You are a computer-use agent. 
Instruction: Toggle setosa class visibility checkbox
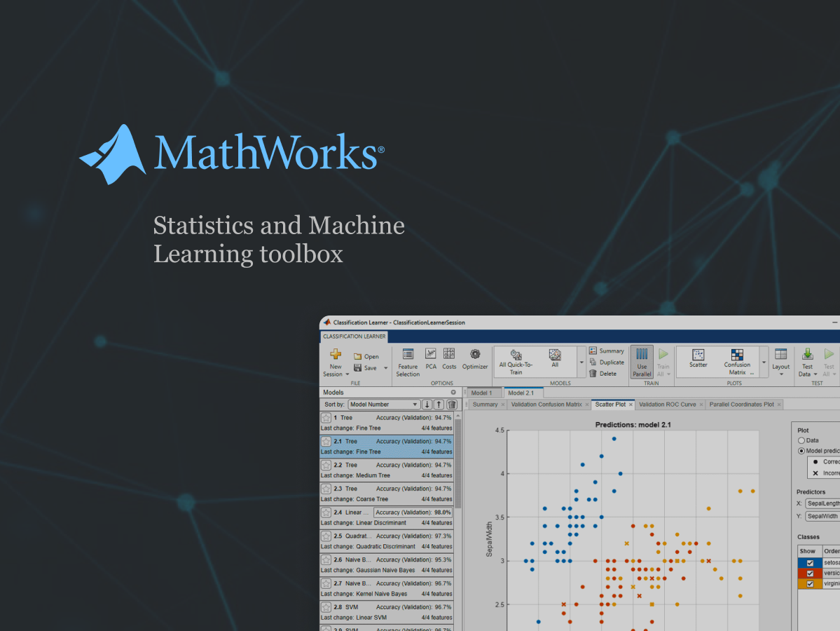point(810,563)
